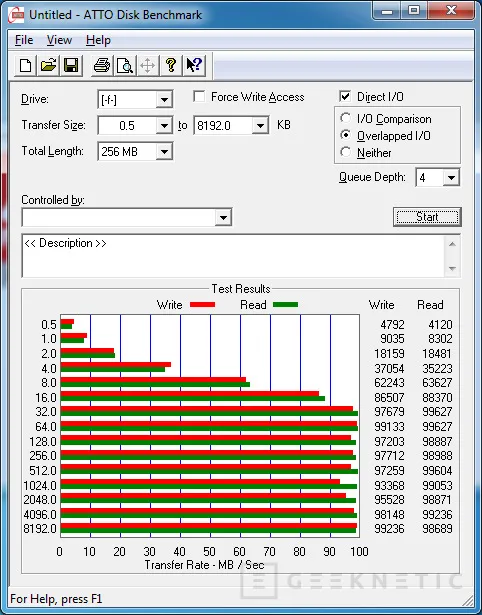Click the write value 4792
This screenshot has height=615, width=482.
pyautogui.click(x=392, y=325)
